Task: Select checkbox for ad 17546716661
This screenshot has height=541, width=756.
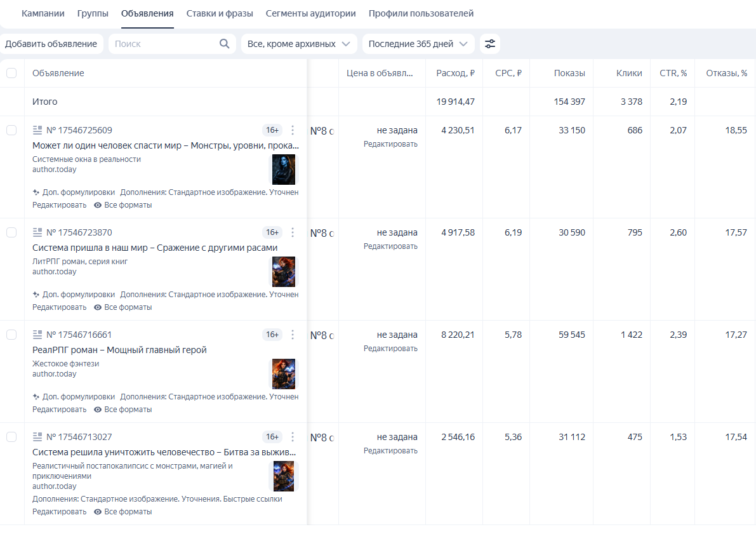Action: [11, 335]
